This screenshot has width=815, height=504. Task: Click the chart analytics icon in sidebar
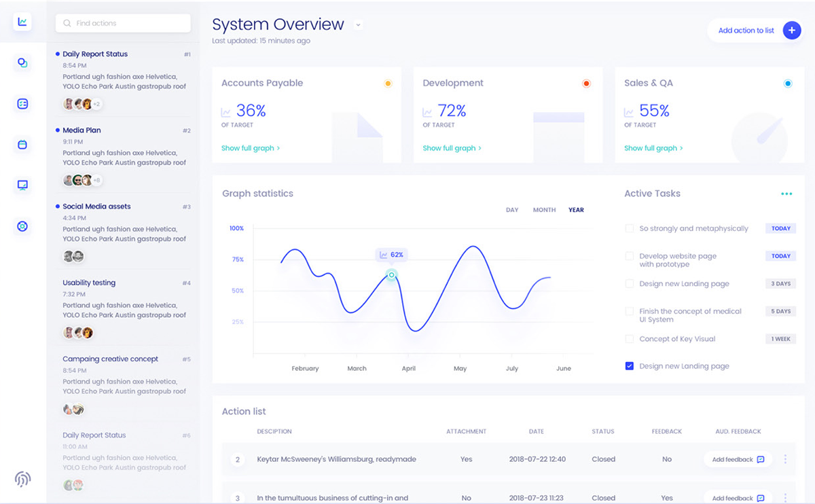pos(22,22)
